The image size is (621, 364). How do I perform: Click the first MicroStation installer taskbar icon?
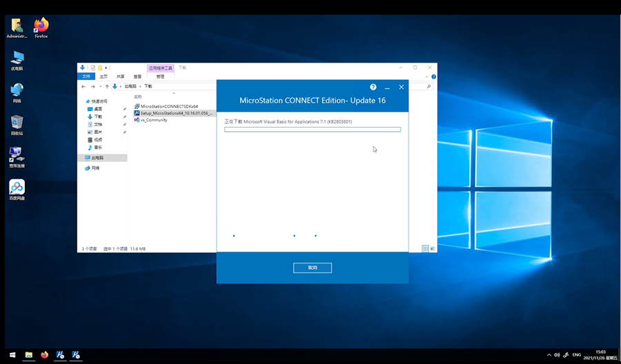[x=60, y=355]
